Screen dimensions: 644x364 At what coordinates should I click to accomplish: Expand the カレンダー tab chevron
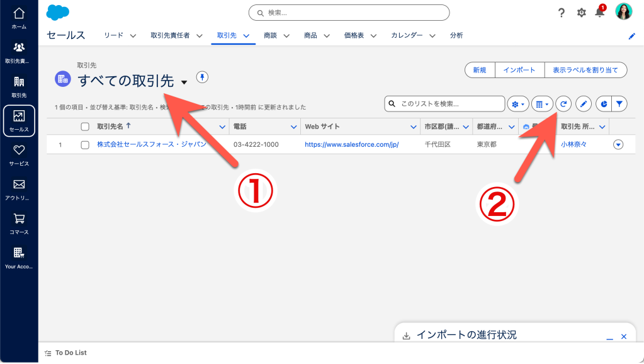tap(432, 36)
